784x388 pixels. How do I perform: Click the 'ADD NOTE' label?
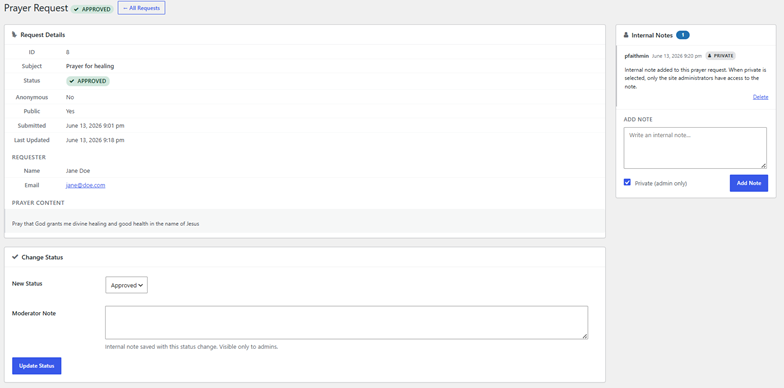click(x=638, y=120)
